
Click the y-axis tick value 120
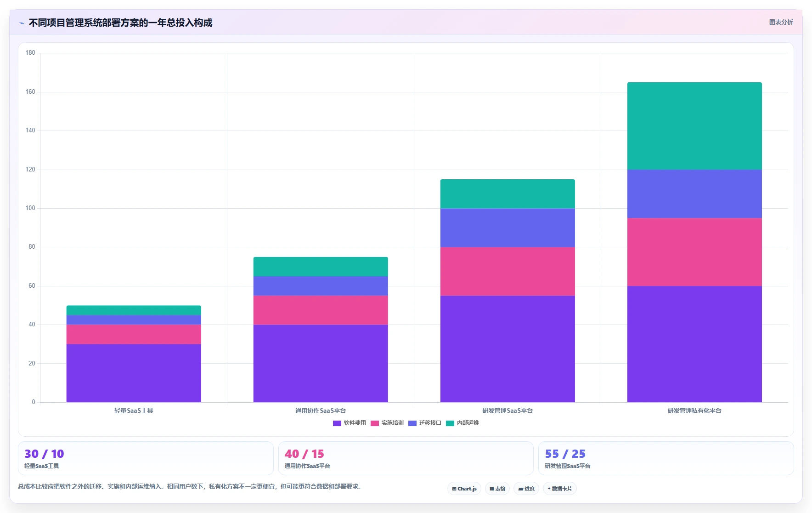[x=30, y=170]
